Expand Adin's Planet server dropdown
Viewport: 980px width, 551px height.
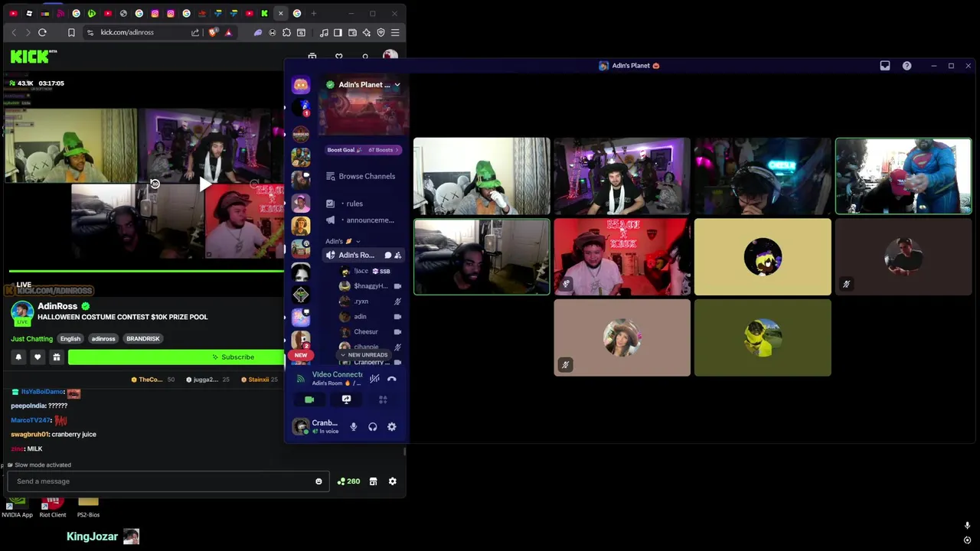point(397,85)
